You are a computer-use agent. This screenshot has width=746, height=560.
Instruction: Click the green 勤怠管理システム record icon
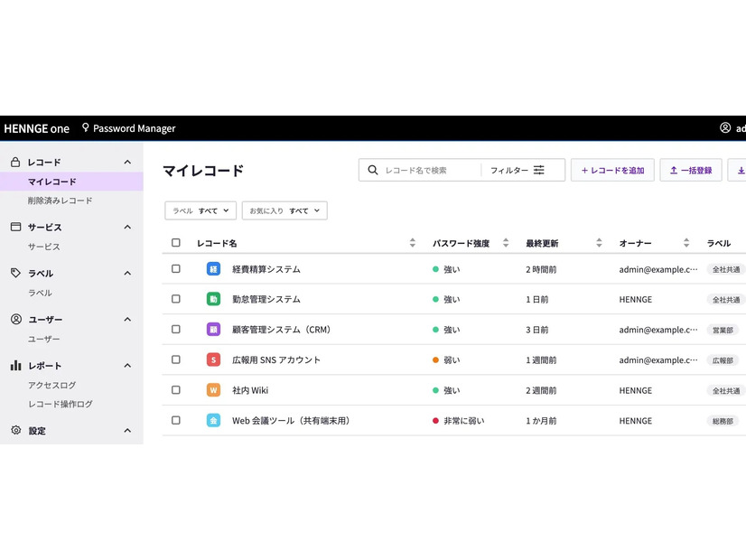[213, 299]
